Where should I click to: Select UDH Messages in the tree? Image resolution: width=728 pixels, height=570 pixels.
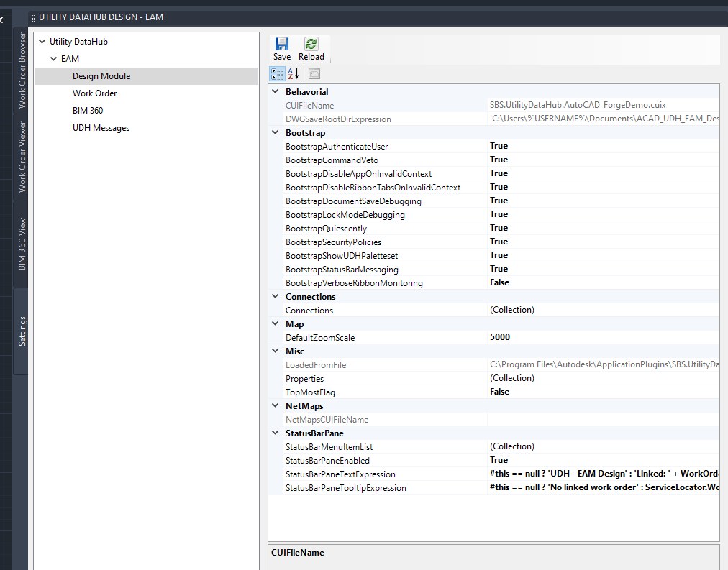[x=101, y=128]
